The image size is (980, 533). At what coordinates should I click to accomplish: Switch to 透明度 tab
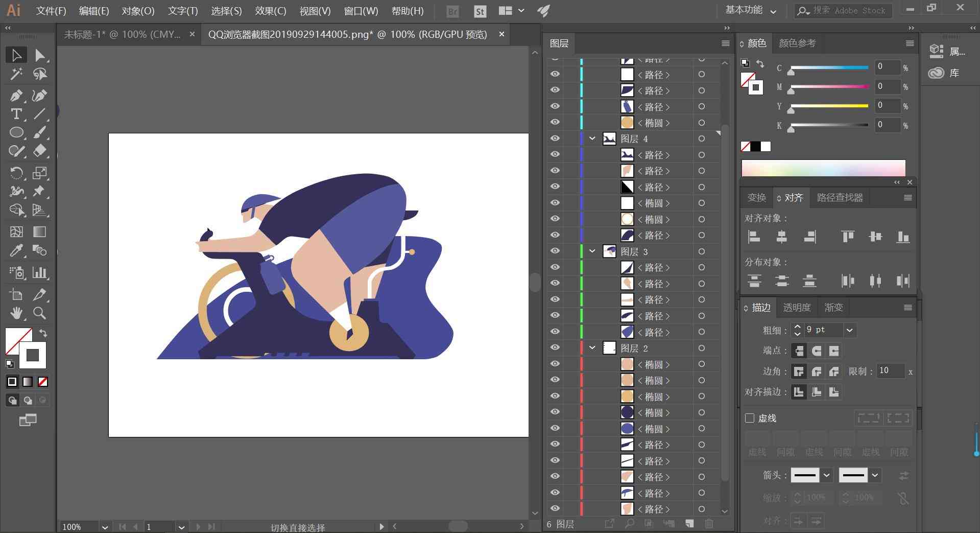pos(797,307)
